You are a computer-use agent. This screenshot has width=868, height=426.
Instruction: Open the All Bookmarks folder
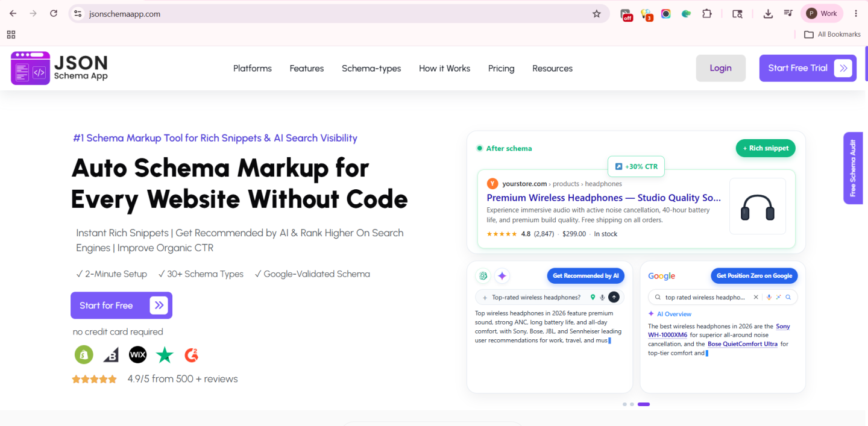(832, 34)
